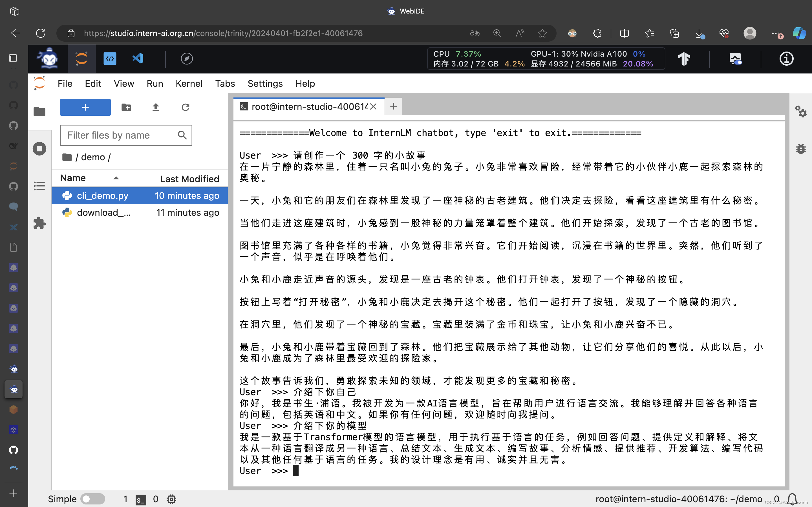Open the blue terminal code icon
Screen dimensions: 812x507
point(110,59)
